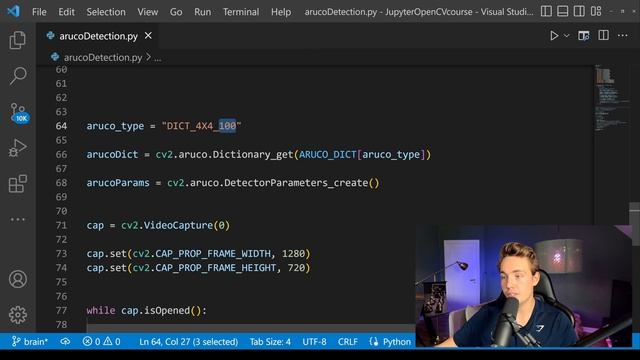Click CAP_PROP_FRAME_WIDTH on line 73
Viewport: 640px width, 360px height.
point(213,253)
